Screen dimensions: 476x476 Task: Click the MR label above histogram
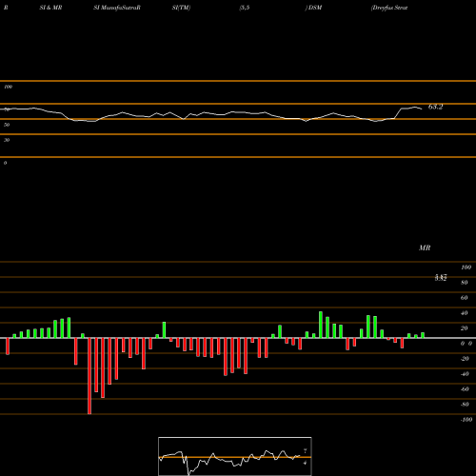coord(425,248)
